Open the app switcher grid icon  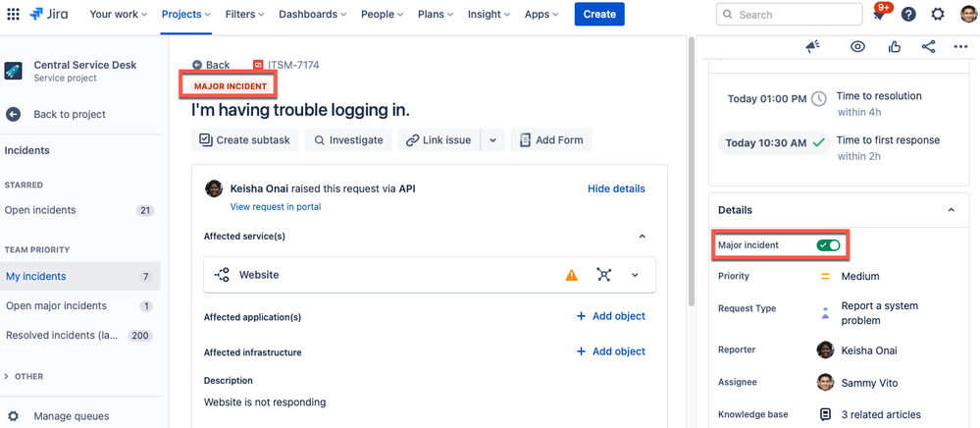point(13,14)
